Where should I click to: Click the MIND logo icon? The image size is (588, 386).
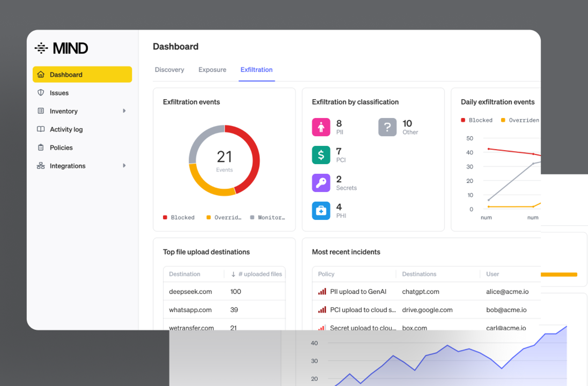click(x=41, y=48)
